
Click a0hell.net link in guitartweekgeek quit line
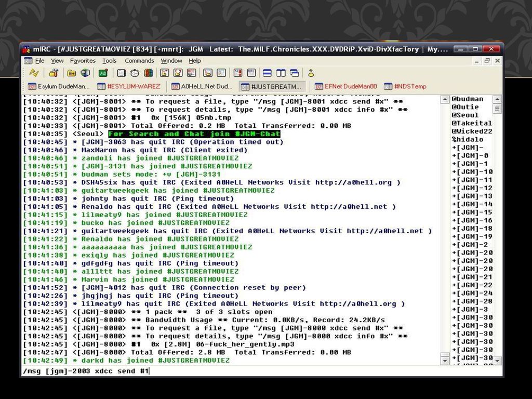(385, 231)
